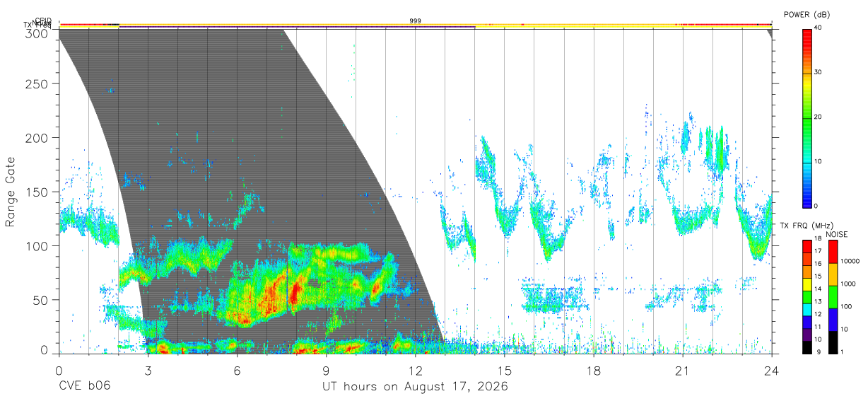The width and height of the screenshot is (868, 401).
Task: Click the NOISE legend title
Action: click(x=837, y=233)
